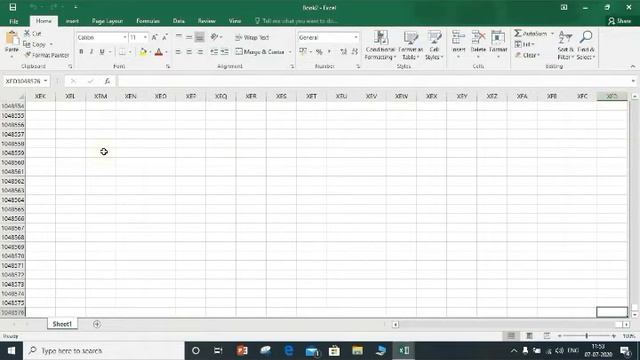Switch to the Formulas tab
The image size is (640, 360).
[148, 21]
